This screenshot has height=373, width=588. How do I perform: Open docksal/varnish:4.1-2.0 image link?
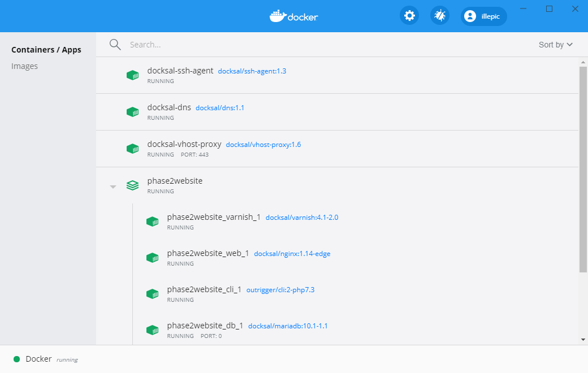(302, 218)
